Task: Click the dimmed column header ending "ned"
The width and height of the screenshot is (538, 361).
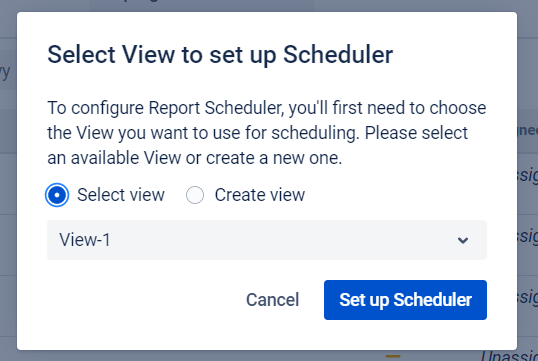Action: click(x=528, y=130)
